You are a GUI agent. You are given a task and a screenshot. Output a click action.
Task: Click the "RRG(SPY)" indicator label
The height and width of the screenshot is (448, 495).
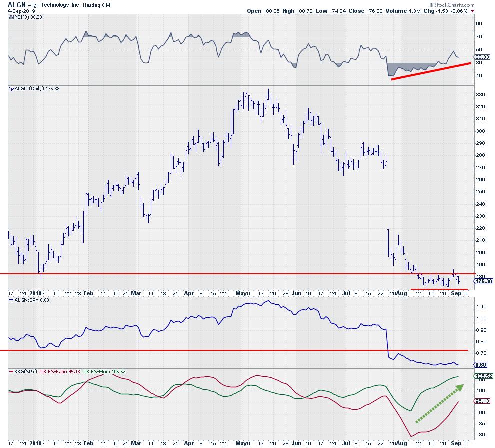[x=26, y=372]
